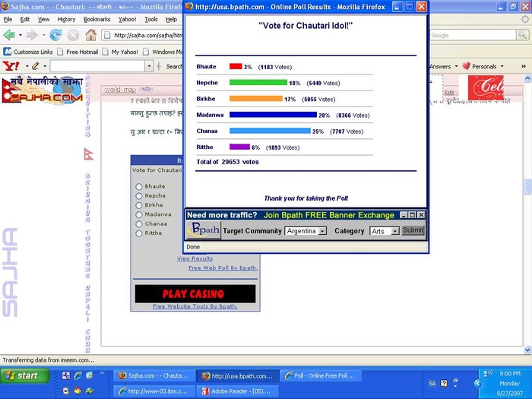The width and height of the screenshot is (532, 399).
Task: Click the Submit button in banner
Action: 413,230
